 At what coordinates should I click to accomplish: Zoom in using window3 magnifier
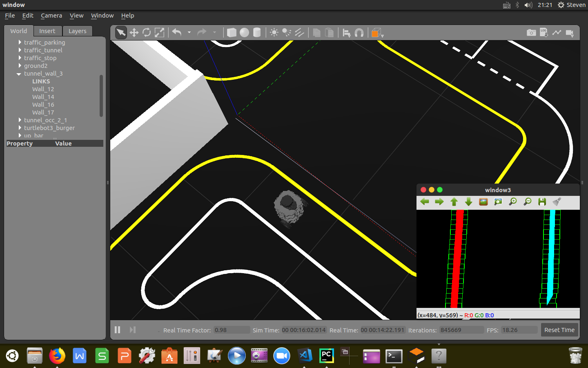coord(513,202)
